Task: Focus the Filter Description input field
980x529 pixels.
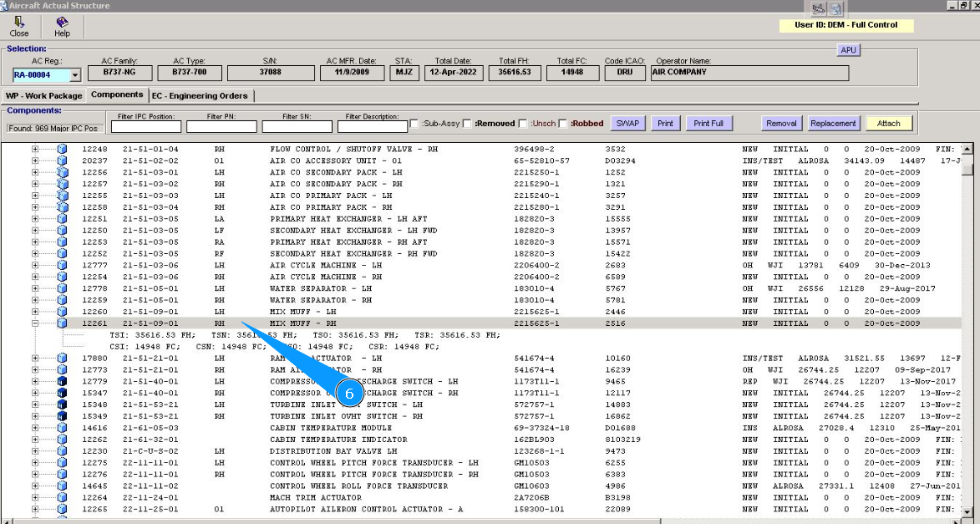Action: pyautogui.click(x=373, y=127)
